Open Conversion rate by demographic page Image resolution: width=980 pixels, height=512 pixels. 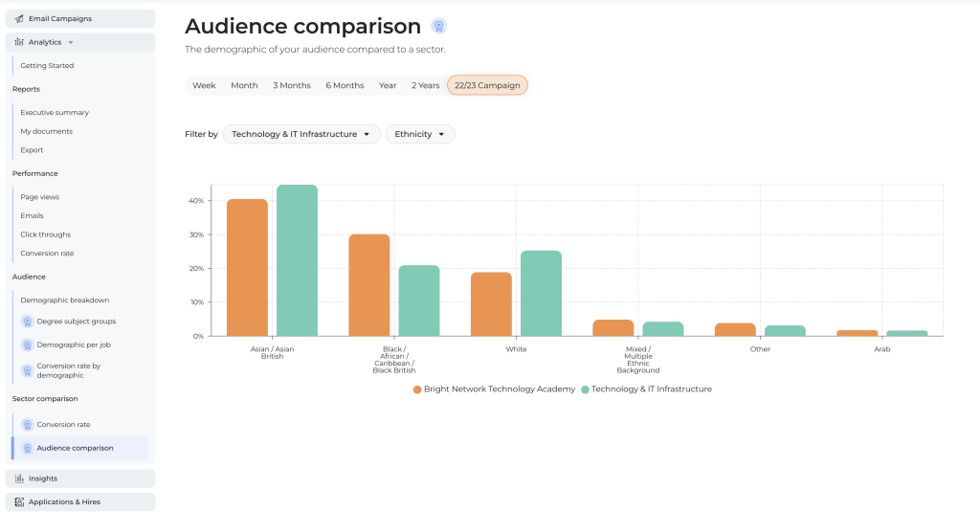pos(69,370)
